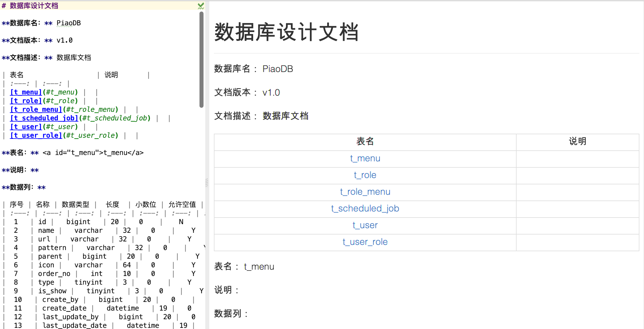This screenshot has width=644, height=329.
Task: Click the 说明 column header in preview
Action: (x=577, y=141)
